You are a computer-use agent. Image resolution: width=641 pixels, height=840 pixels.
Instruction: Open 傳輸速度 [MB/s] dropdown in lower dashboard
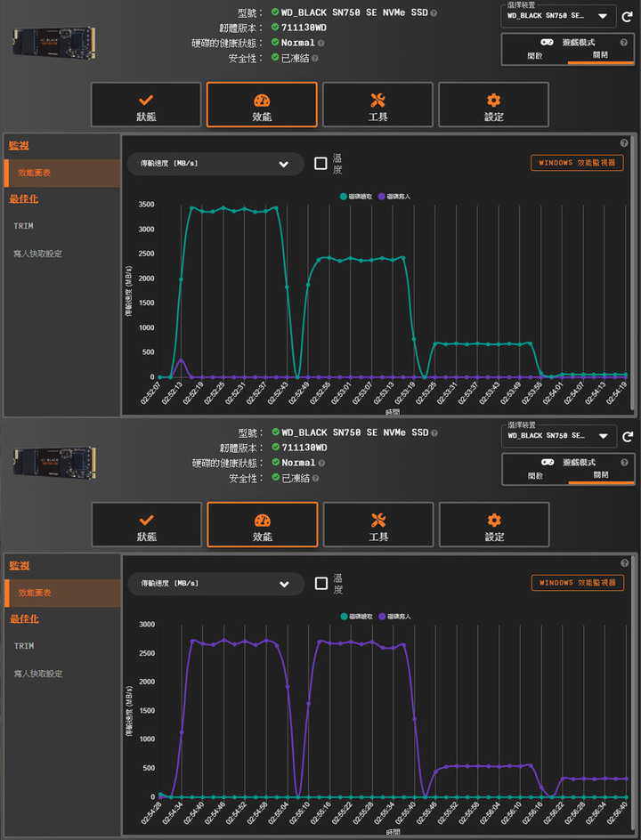coord(216,584)
